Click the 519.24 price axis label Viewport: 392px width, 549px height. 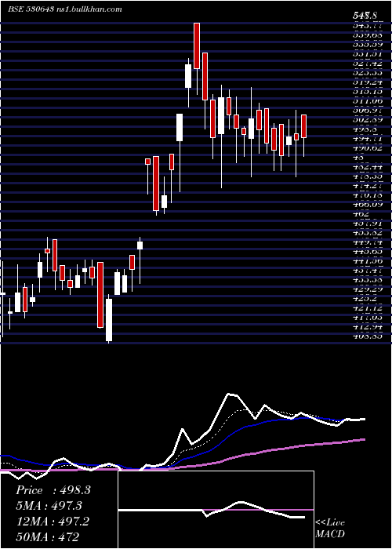click(367, 83)
